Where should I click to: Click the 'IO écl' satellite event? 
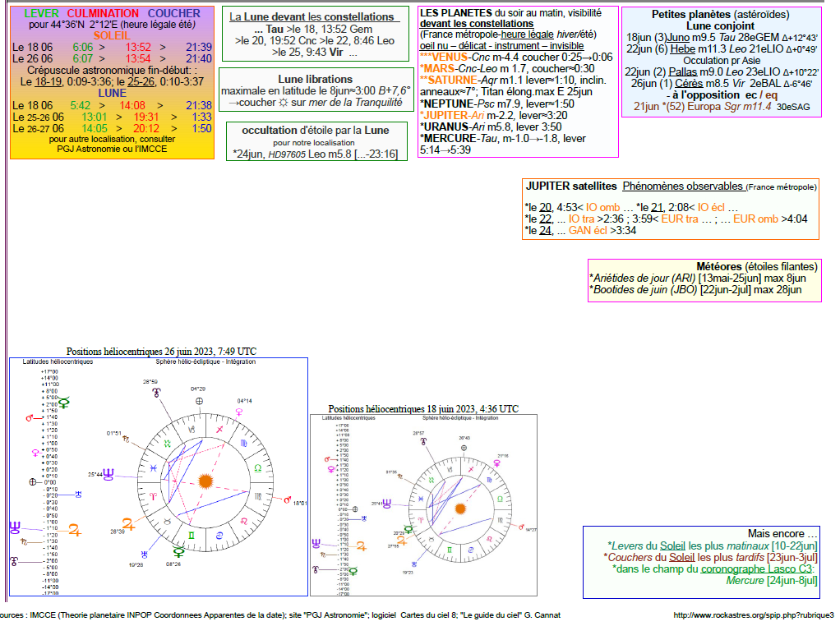(x=711, y=207)
